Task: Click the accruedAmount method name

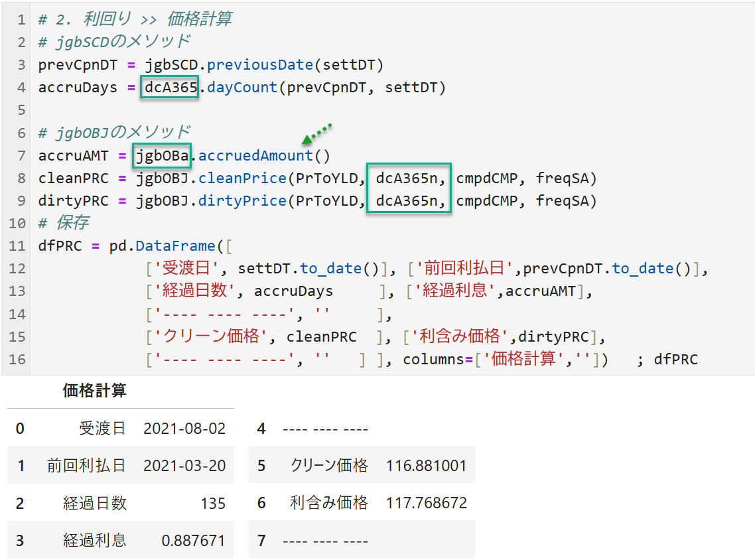Action: click(255, 155)
